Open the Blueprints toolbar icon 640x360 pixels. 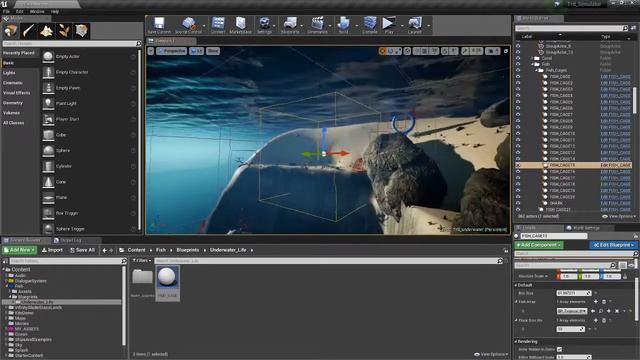[x=290, y=25]
